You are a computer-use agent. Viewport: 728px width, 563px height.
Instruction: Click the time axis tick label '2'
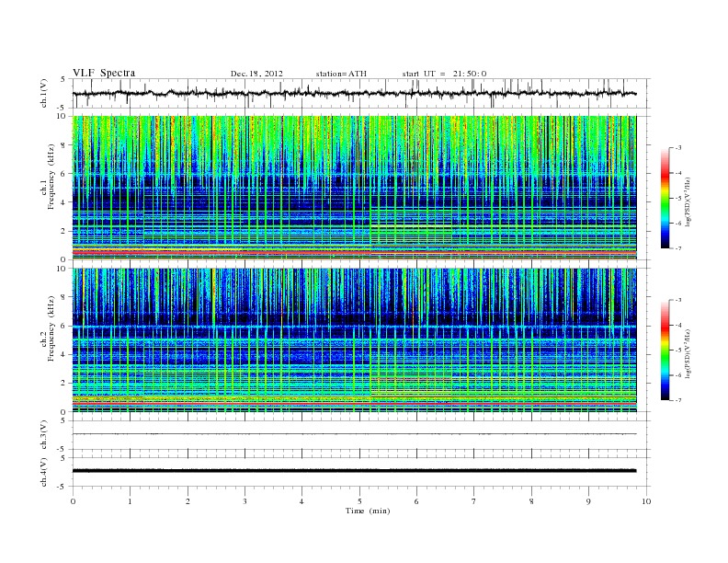(x=188, y=501)
